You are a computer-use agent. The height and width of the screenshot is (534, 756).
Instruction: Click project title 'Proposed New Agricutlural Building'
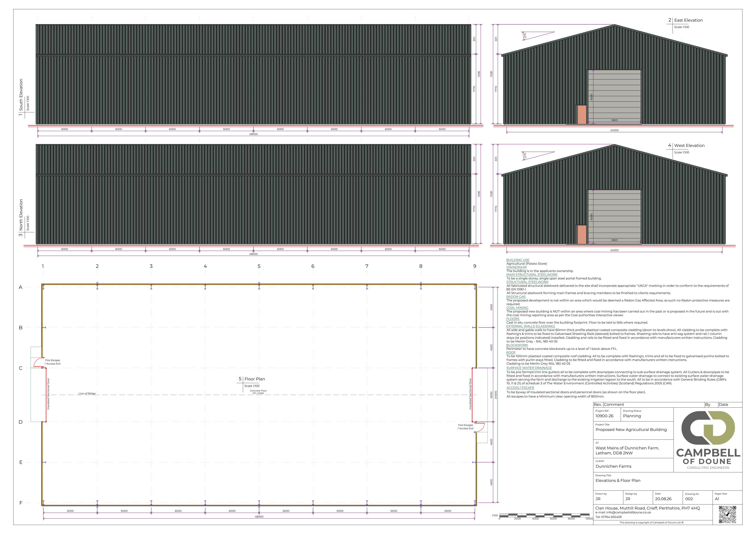631,430
